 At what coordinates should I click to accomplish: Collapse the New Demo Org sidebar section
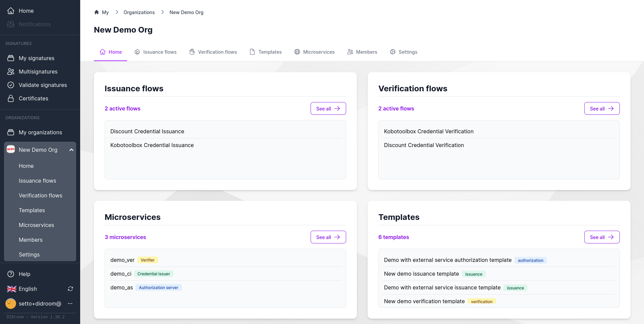pos(71,150)
